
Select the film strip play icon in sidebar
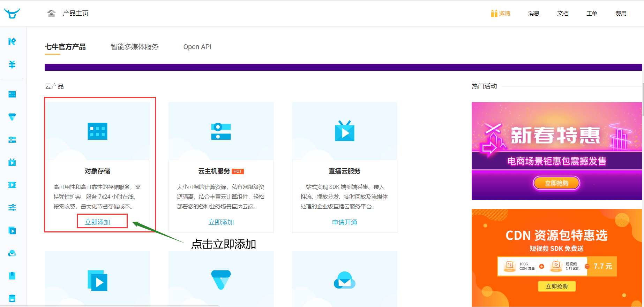[12, 185]
